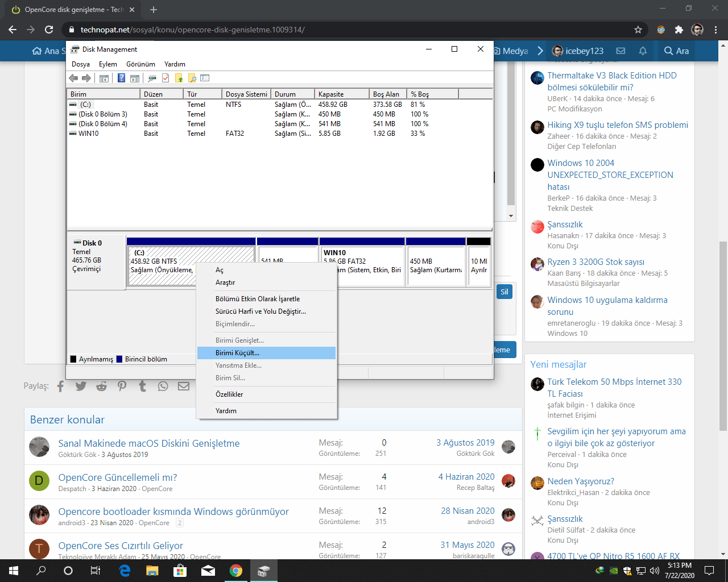Share the thread via email icon
Screen dimensions: 728x582
coord(184,386)
